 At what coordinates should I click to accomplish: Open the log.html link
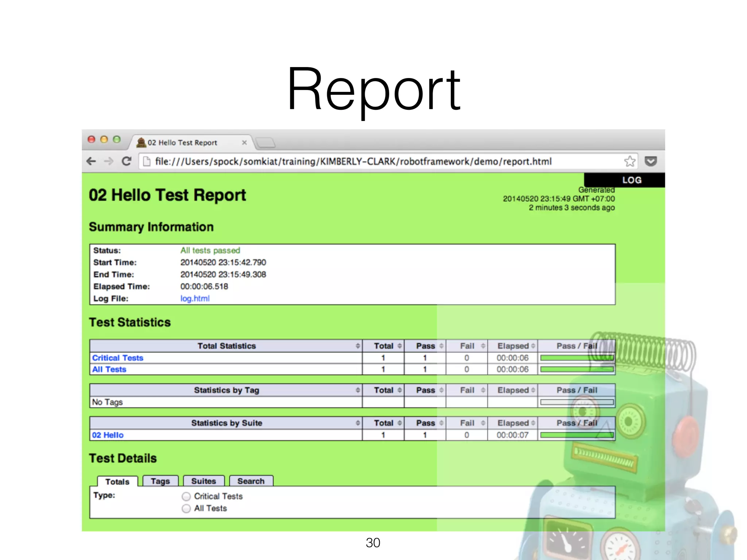tap(195, 299)
